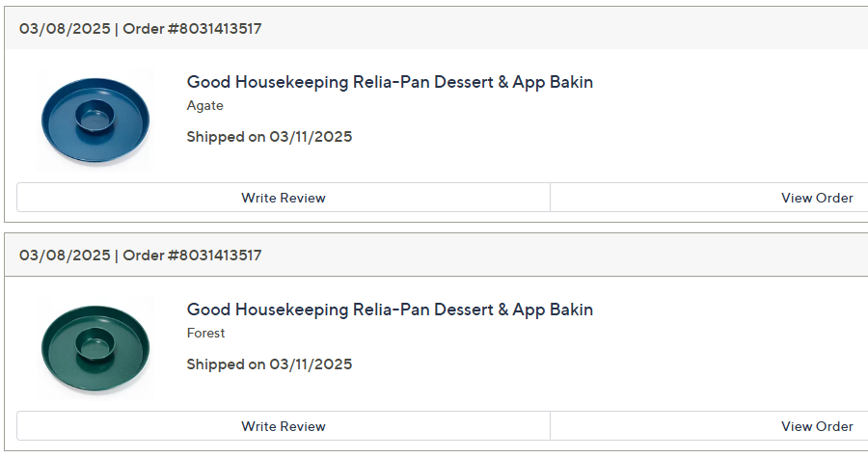Viewport: 868px width, 458px height.
Task: View the order for the Agate pan
Action: pos(816,198)
